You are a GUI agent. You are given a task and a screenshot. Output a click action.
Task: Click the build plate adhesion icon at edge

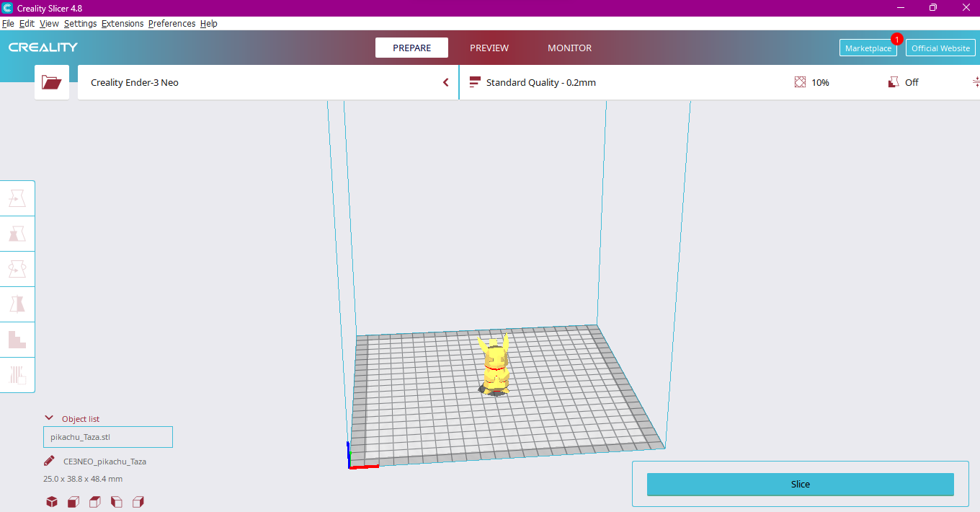tap(976, 82)
